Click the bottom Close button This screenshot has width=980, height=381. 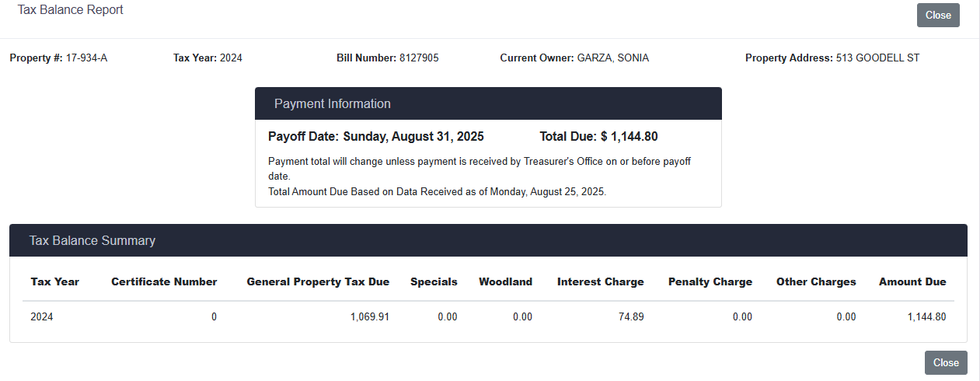click(x=946, y=362)
